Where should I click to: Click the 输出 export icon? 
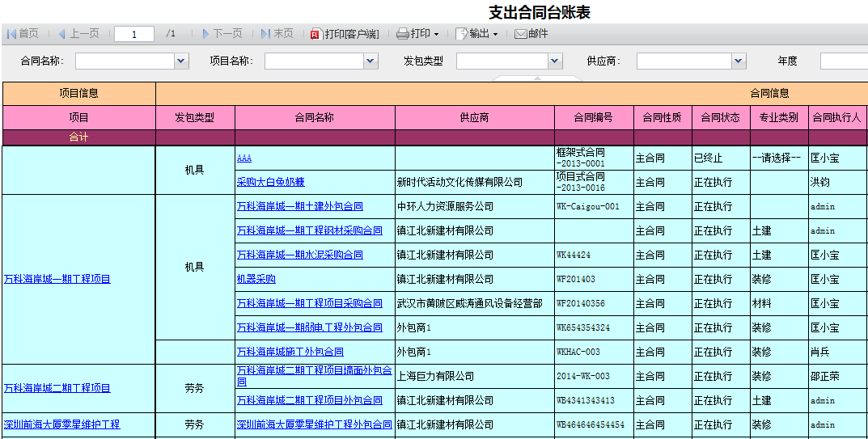[x=461, y=34]
